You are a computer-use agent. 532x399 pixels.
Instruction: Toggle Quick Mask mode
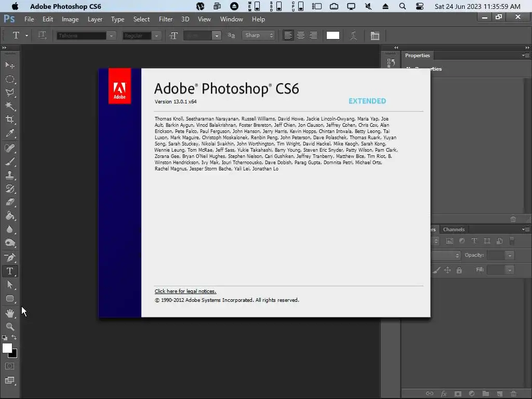[10, 366]
